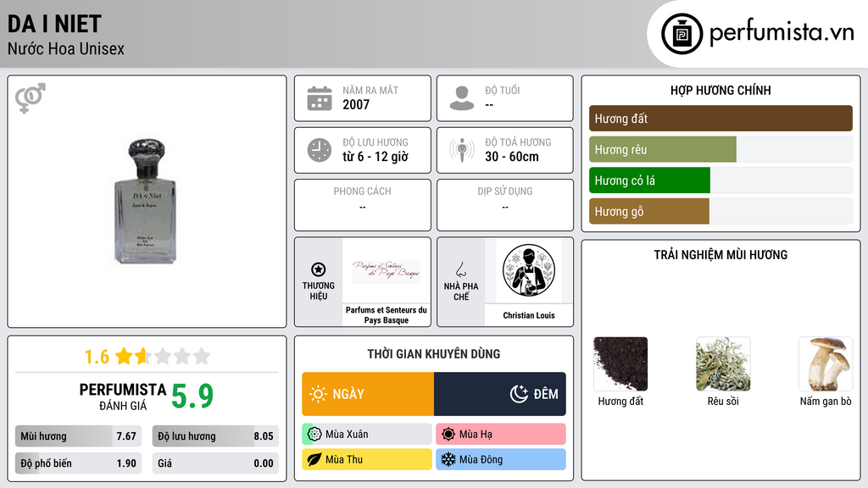Screen dimensions: 868x488
Task: Click the perfumista.vn bottle logo icon
Action: tap(682, 34)
